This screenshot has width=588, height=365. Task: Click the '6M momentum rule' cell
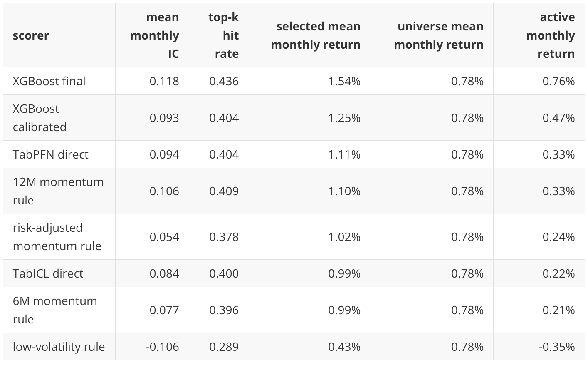(x=55, y=310)
